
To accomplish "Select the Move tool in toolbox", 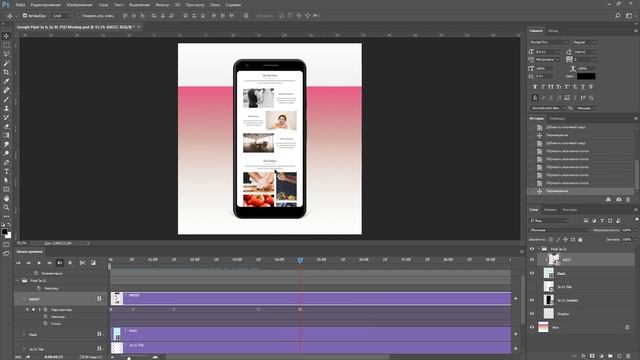I will [6, 36].
